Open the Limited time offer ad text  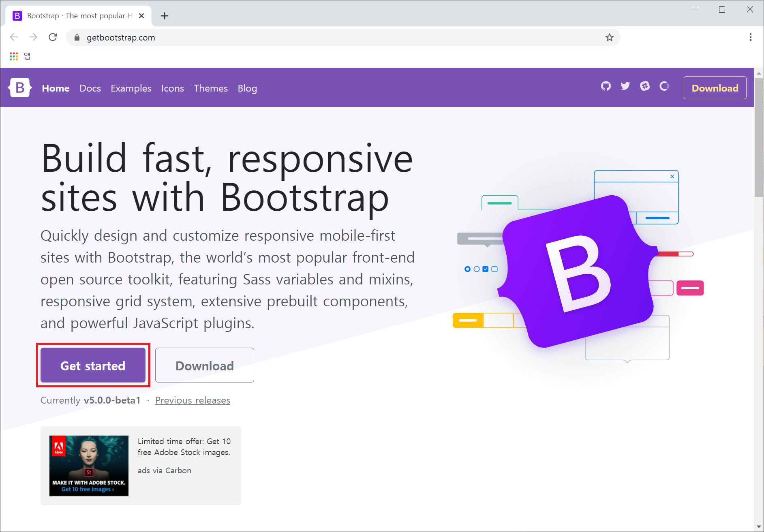(x=184, y=447)
